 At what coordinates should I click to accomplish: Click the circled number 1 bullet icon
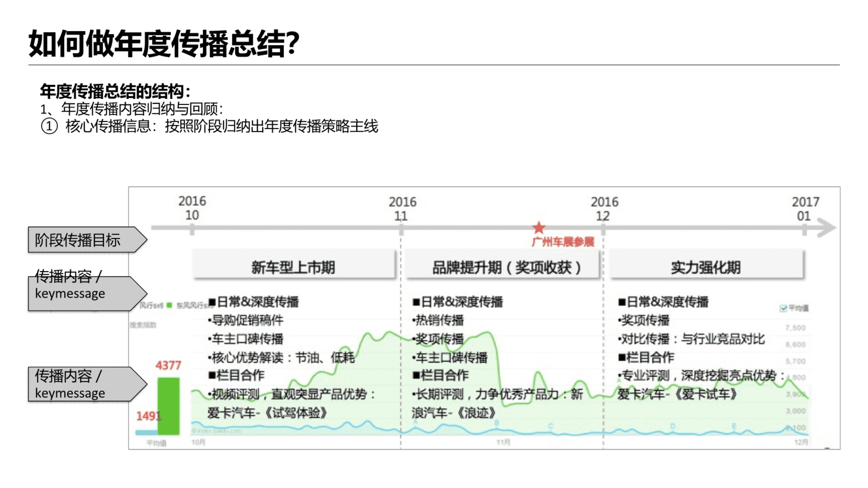(49, 126)
